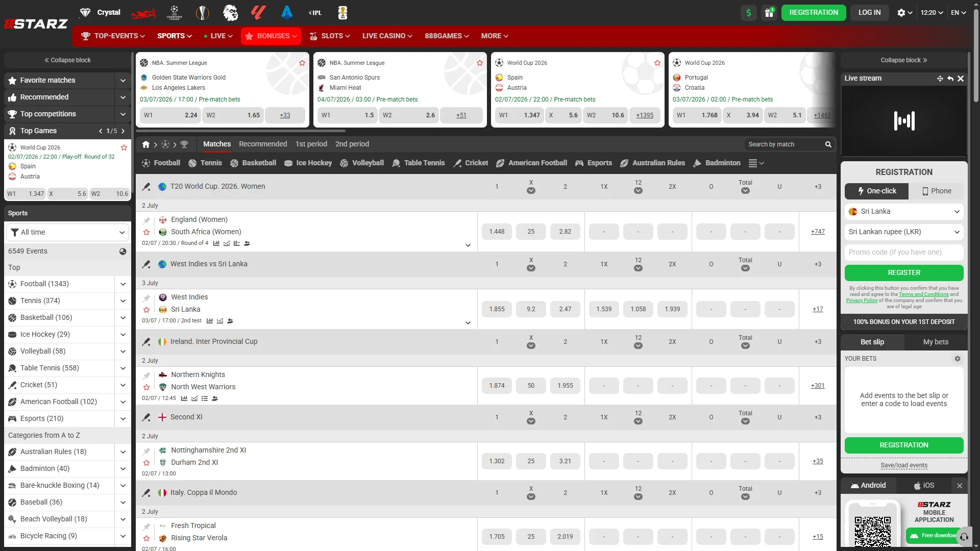Click the 888STARZ logo
Viewport: 980px width, 551px height.
[x=36, y=24]
